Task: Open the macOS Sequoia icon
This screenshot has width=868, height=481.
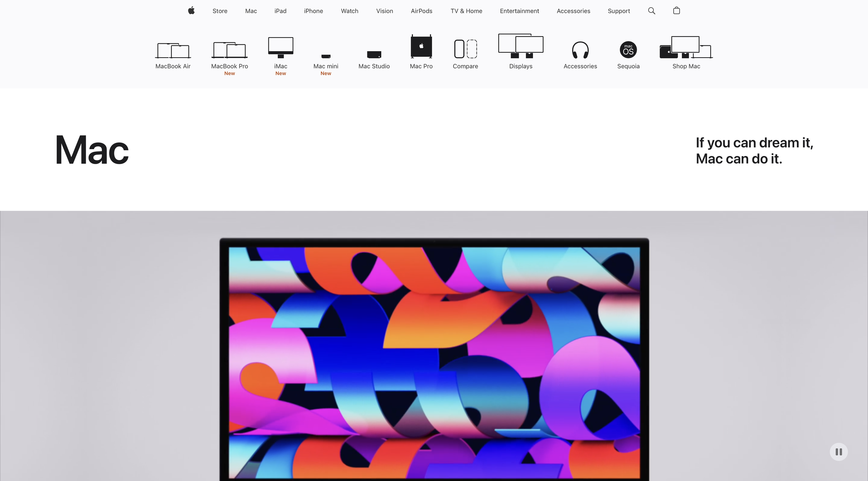Action: click(x=628, y=50)
